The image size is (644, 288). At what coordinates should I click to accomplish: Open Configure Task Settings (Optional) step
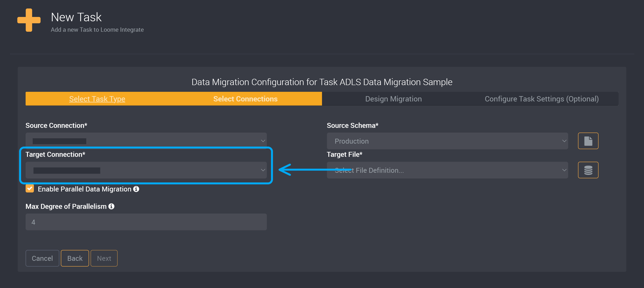[542, 99]
